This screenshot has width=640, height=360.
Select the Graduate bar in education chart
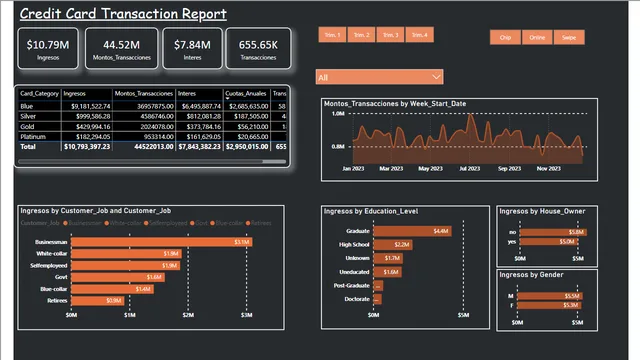click(413, 231)
